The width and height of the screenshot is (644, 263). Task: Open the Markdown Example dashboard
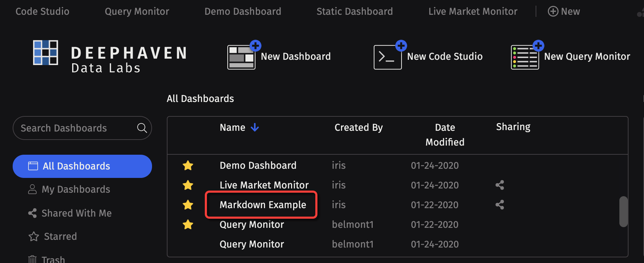(x=263, y=205)
